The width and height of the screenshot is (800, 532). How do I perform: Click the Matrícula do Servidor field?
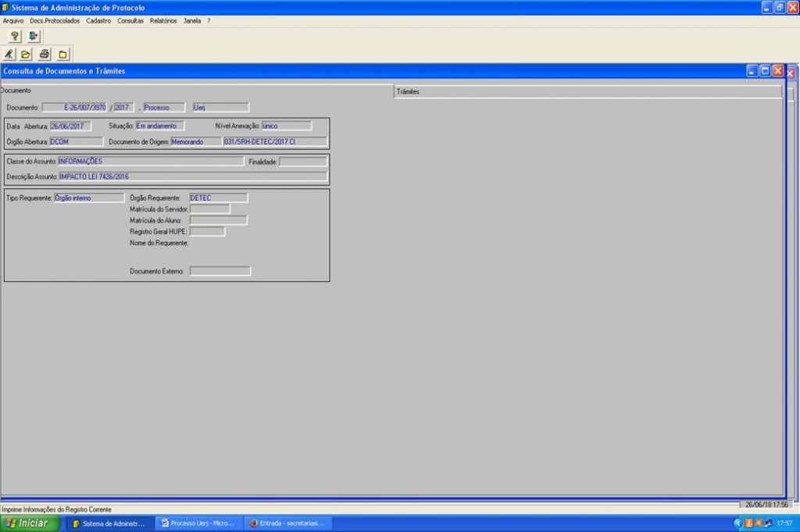click(209, 209)
